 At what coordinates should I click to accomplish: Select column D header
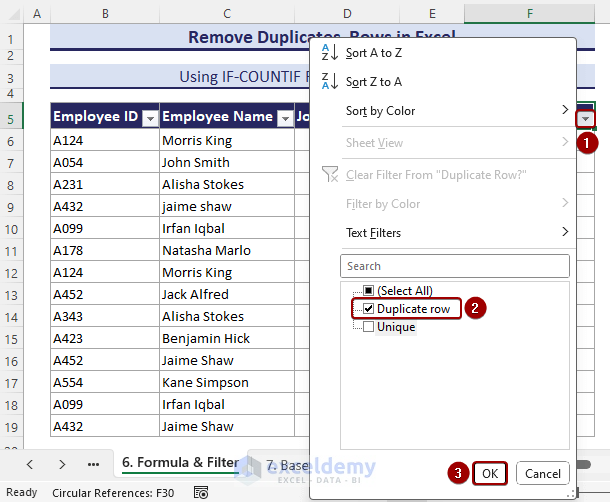(x=347, y=14)
